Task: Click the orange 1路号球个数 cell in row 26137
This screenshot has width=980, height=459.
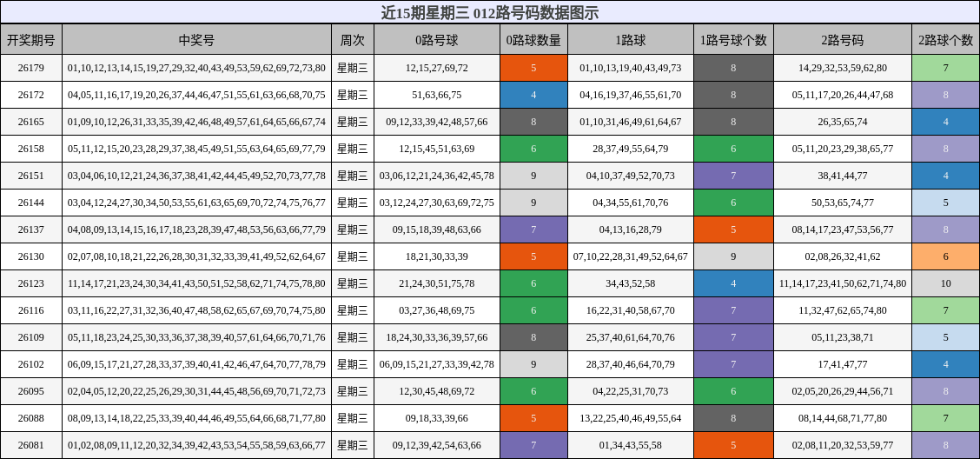Action: 734,229
